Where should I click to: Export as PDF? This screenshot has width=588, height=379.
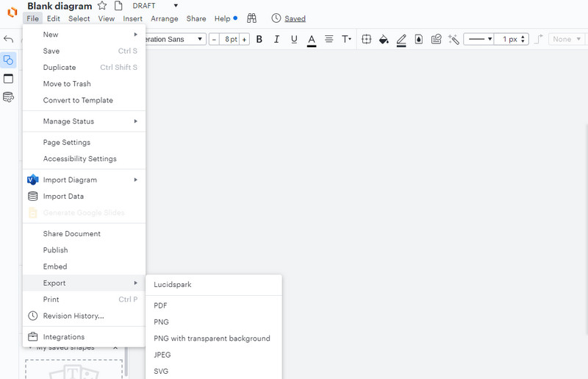(214, 305)
